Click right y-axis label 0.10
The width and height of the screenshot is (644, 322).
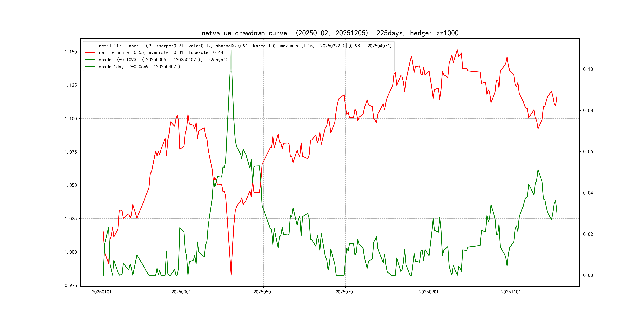(x=588, y=69)
